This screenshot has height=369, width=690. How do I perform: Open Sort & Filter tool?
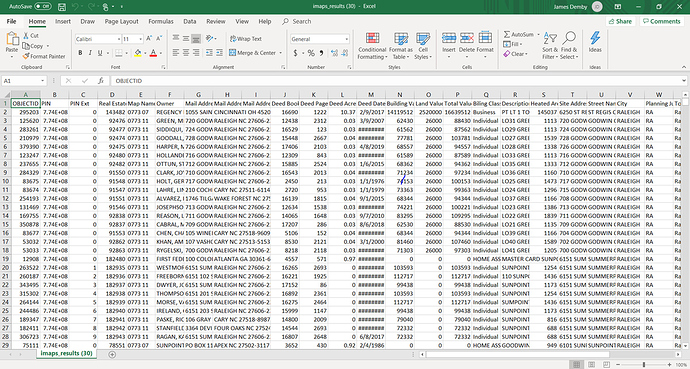pyautogui.click(x=550, y=46)
